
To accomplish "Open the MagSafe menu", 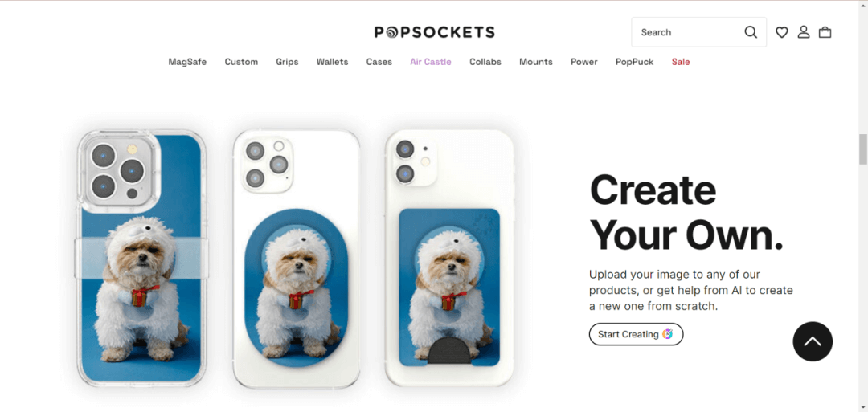I will click(x=187, y=62).
